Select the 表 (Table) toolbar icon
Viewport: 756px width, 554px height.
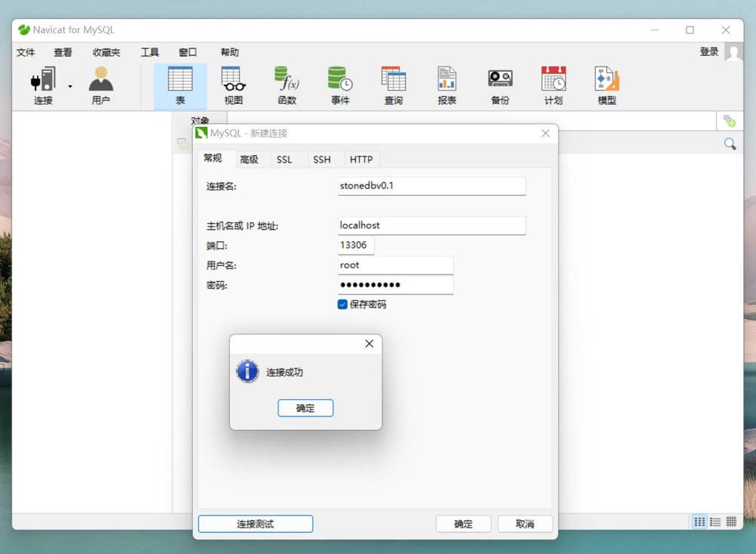(180, 80)
